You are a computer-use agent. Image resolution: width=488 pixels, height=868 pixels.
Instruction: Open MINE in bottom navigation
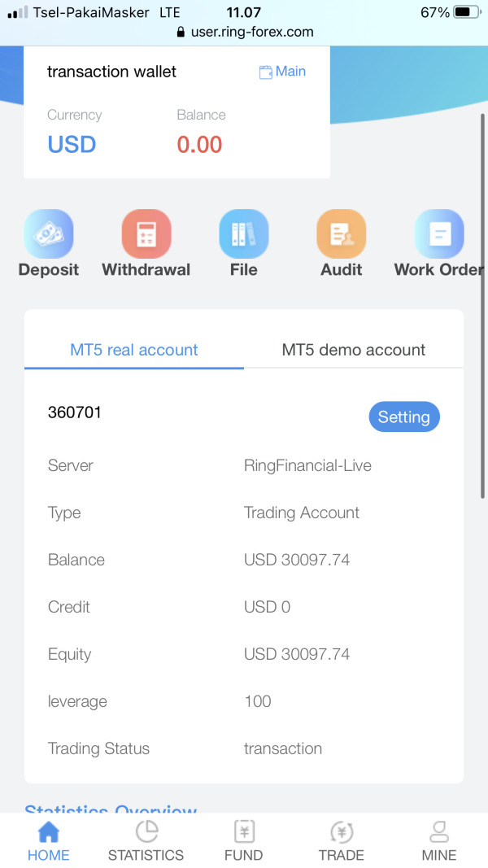click(439, 841)
